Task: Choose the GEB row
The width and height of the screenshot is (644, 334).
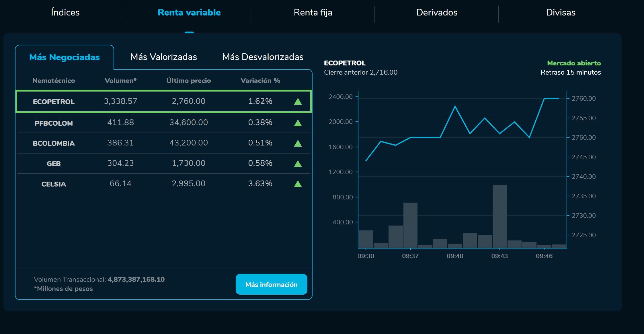Action: [x=54, y=164]
